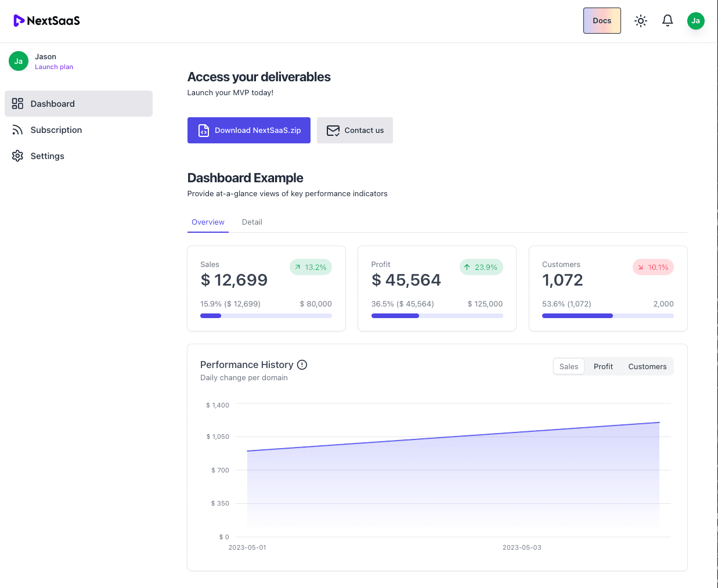This screenshot has width=718, height=588.
Task: Click the info icon beside Performance History
Action: [302, 365]
